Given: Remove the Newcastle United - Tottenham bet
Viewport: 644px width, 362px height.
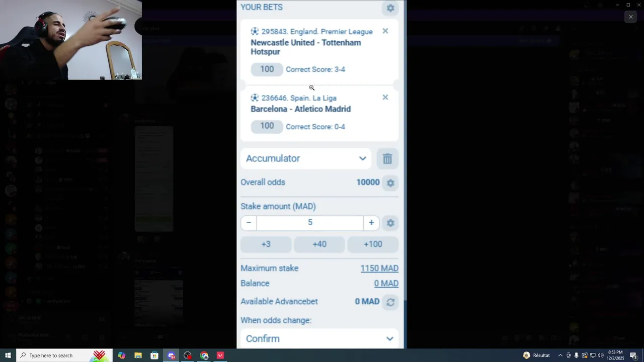Looking at the screenshot, I should (x=385, y=31).
